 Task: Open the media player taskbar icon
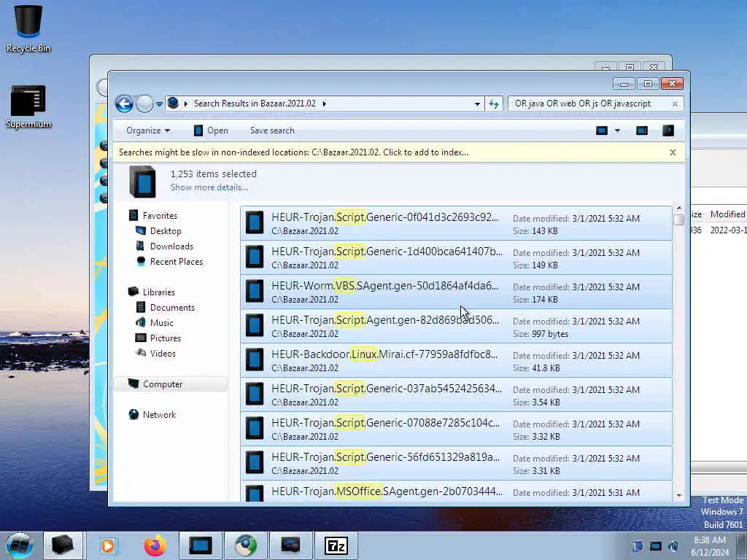coord(108,545)
